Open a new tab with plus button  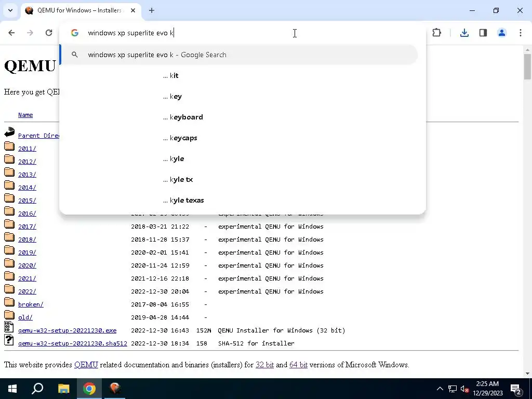click(152, 10)
